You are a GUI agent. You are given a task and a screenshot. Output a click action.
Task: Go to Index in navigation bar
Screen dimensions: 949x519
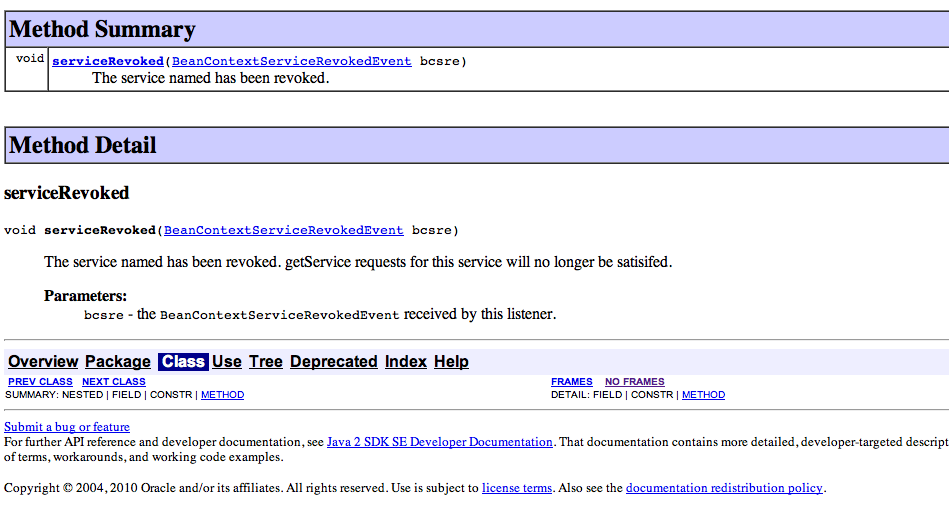[x=405, y=362]
